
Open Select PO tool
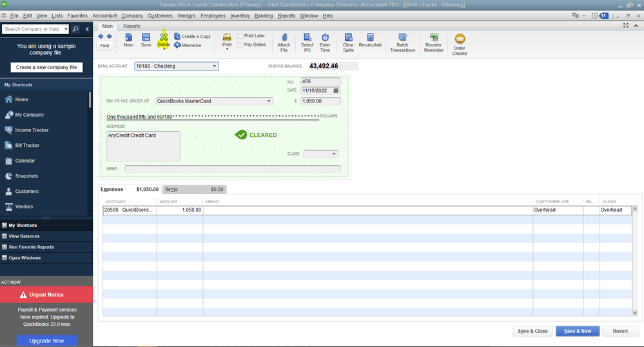[307, 43]
